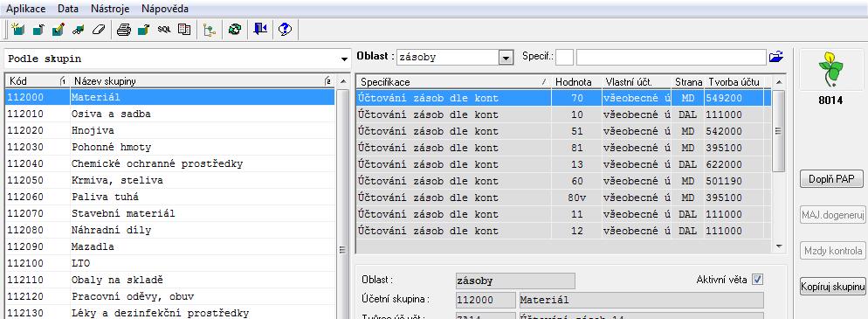Click the Mzdy kontrola button
This screenshot has width=868, height=319.
pos(832,250)
